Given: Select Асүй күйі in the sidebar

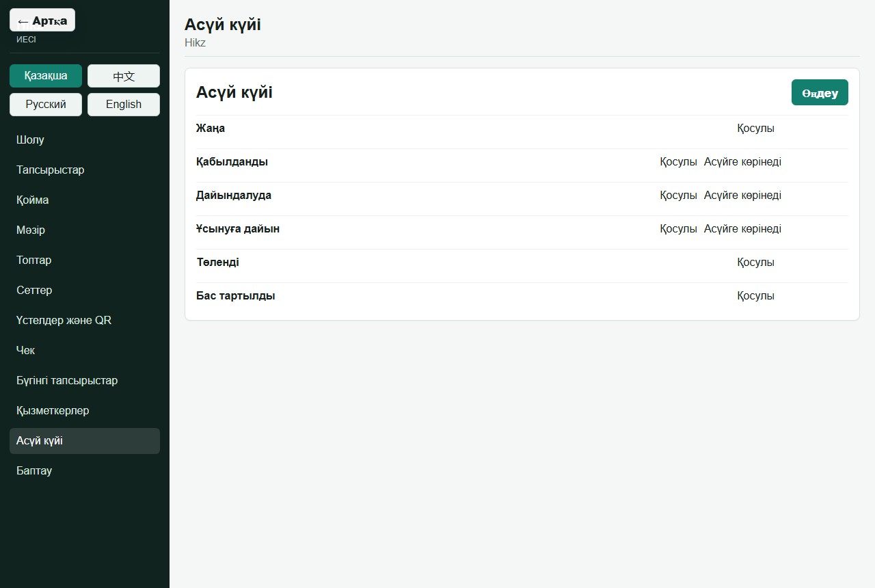Looking at the screenshot, I should coord(85,441).
